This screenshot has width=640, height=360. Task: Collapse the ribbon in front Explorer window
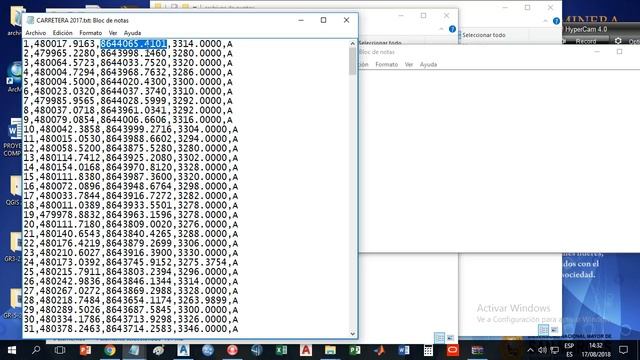tap(441, 29)
